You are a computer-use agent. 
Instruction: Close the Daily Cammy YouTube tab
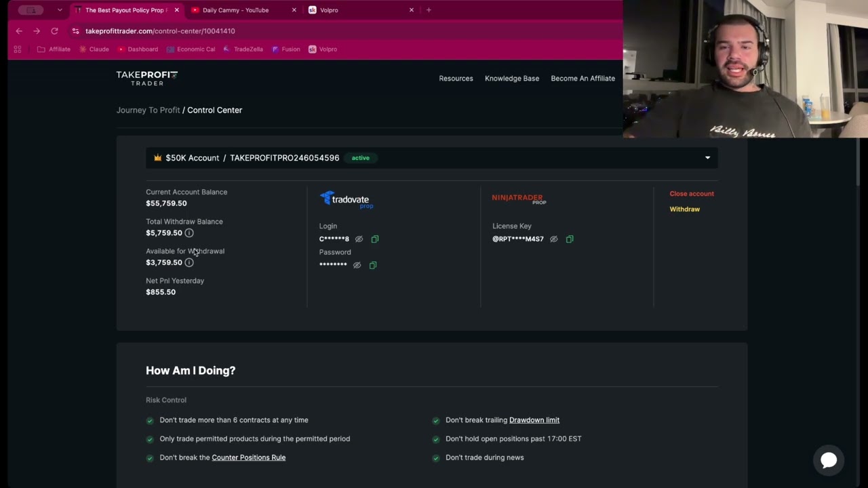[x=294, y=10]
